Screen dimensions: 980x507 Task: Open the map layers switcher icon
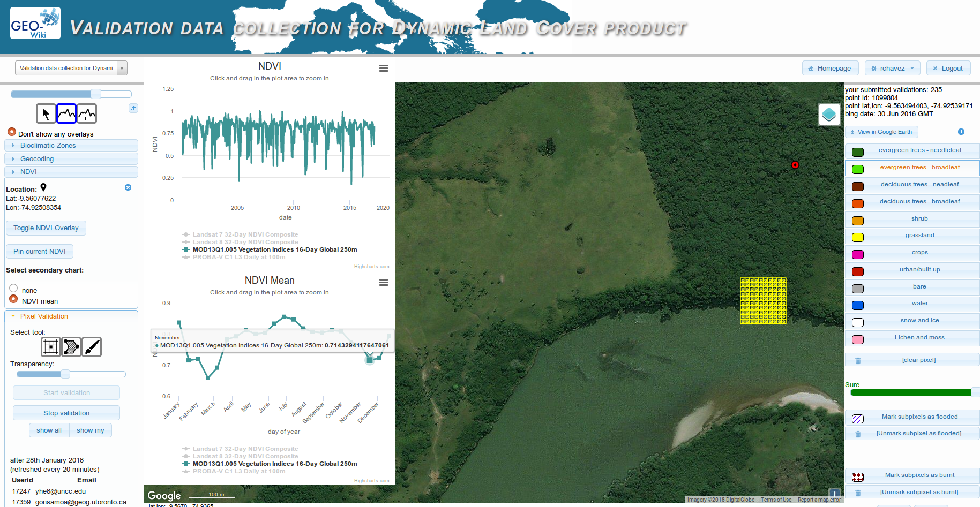829,114
